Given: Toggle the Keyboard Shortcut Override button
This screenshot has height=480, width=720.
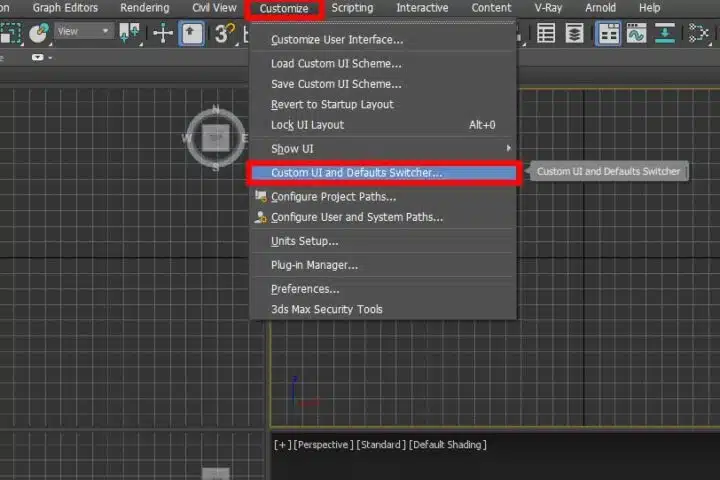Looking at the screenshot, I should (191, 34).
